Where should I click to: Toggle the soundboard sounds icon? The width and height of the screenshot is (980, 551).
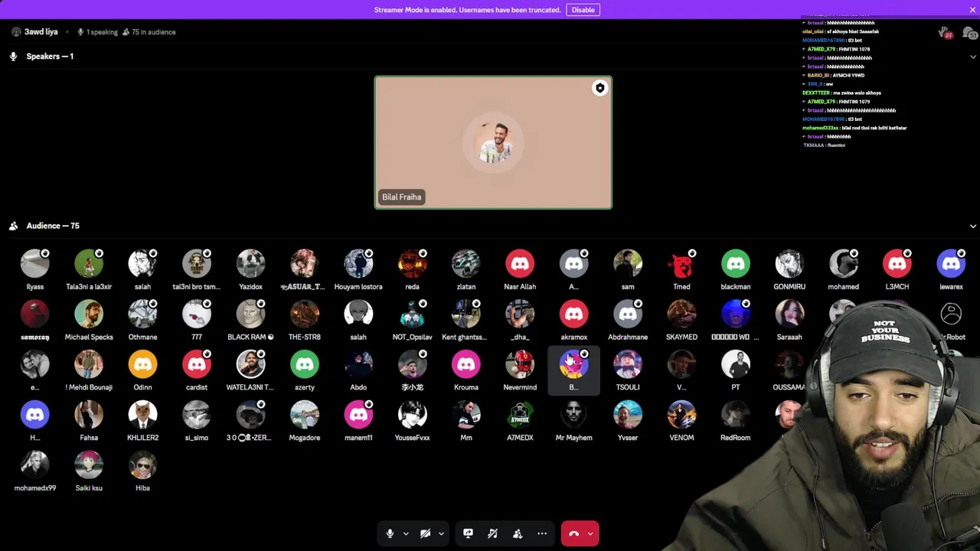(492, 533)
